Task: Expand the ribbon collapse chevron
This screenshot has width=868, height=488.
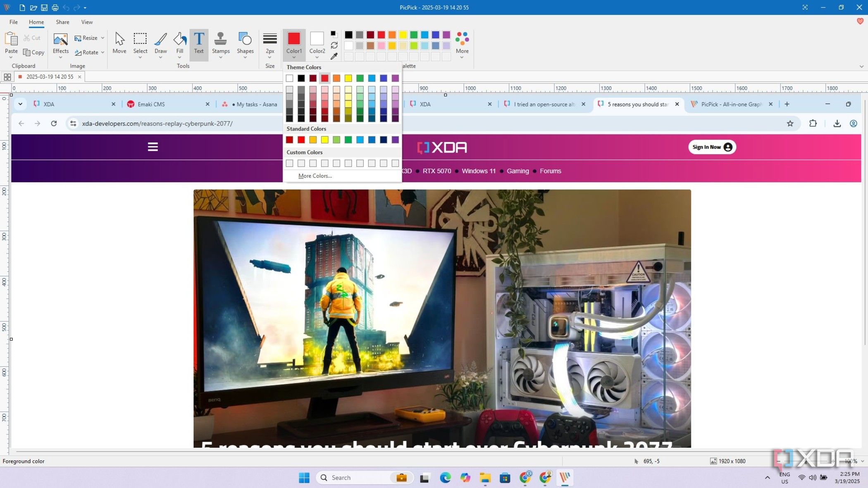Action: [x=861, y=66]
